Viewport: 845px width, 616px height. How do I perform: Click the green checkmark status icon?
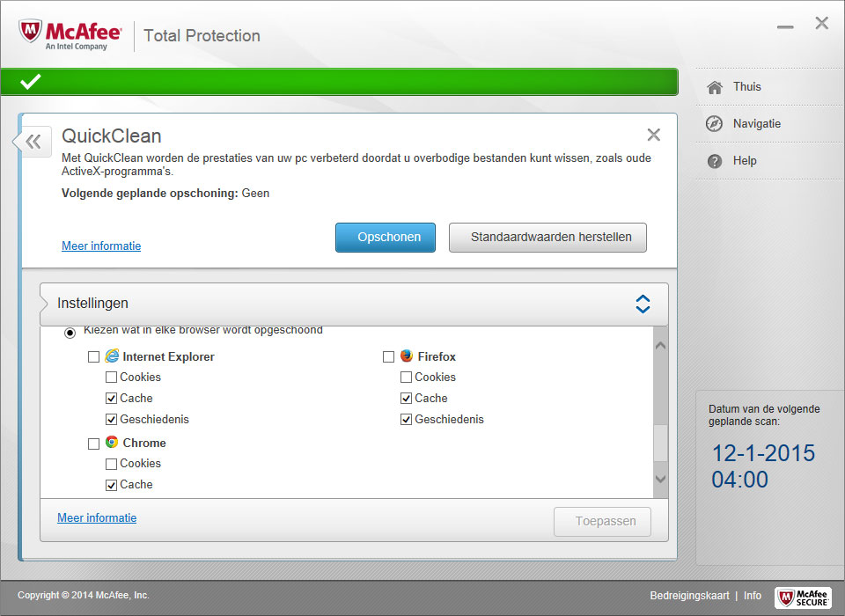[30, 82]
